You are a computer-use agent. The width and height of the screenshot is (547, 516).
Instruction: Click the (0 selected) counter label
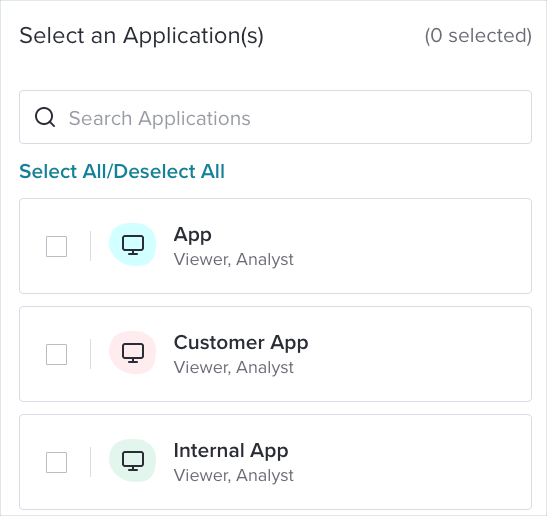point(478,36)
